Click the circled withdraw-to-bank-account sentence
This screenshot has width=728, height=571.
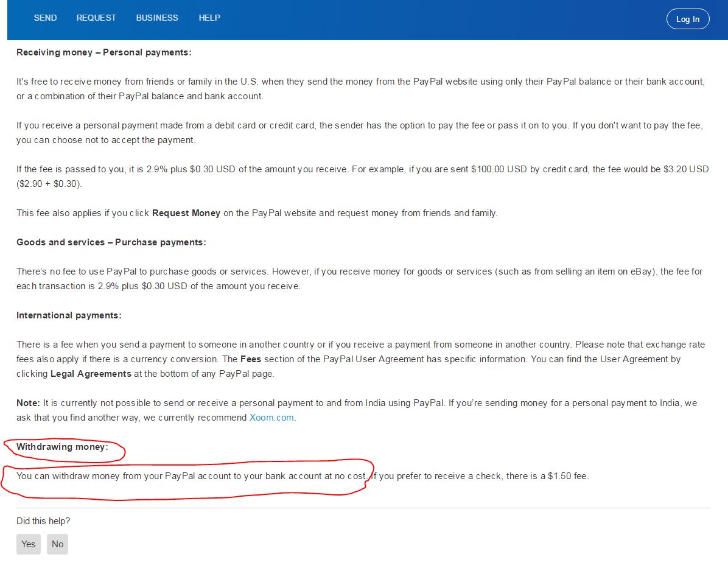[x=191, y=476]
